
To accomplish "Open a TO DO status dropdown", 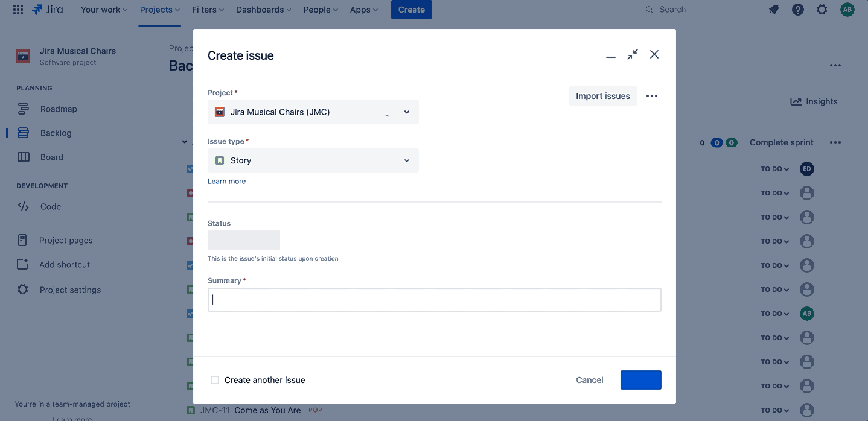I will tap(774, 169).
